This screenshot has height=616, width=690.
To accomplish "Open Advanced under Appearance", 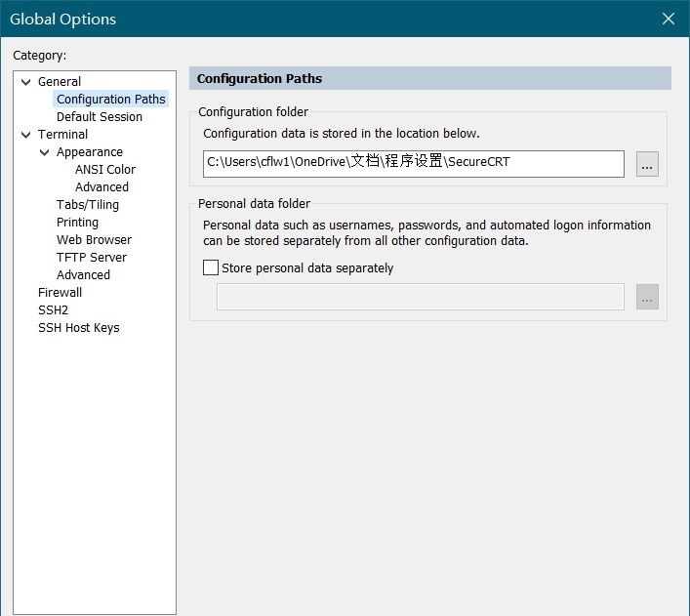I will point(101,187).
